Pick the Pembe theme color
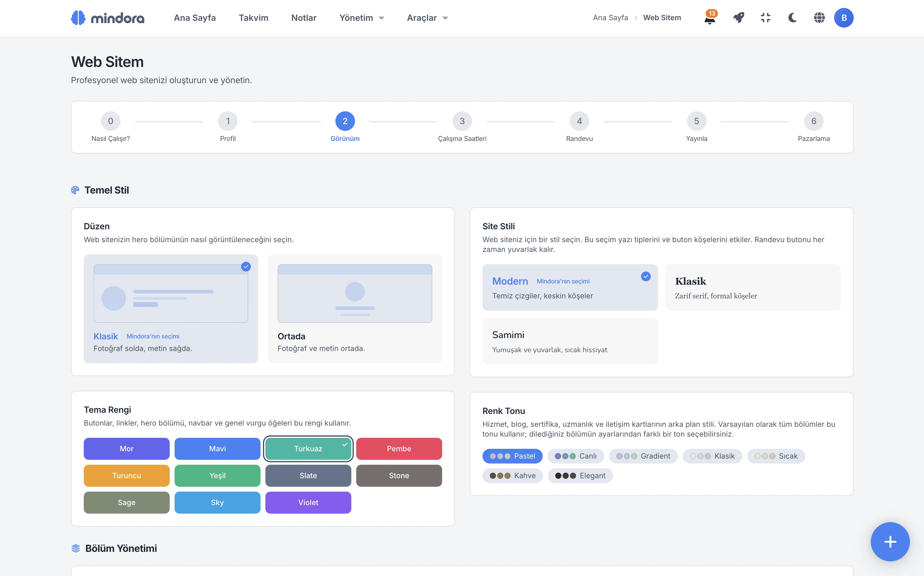This screenshot has width=924, height=576. (399, 449)
